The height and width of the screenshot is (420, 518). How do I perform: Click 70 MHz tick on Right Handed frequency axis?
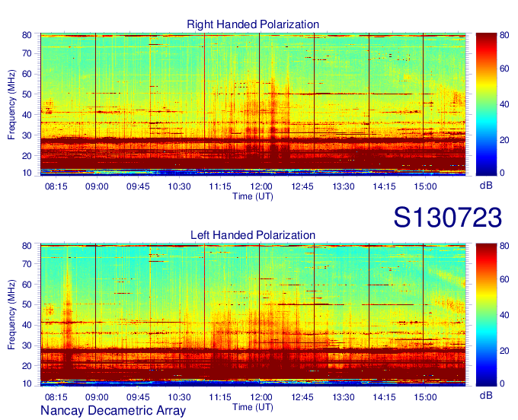(27, 53)
